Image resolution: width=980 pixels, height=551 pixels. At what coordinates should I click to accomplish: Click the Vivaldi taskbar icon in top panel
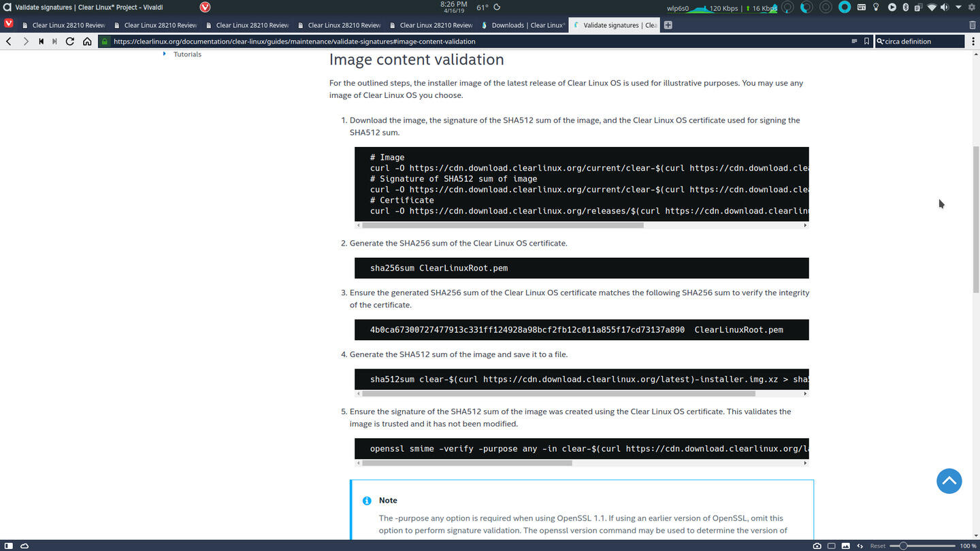(205, 7)
